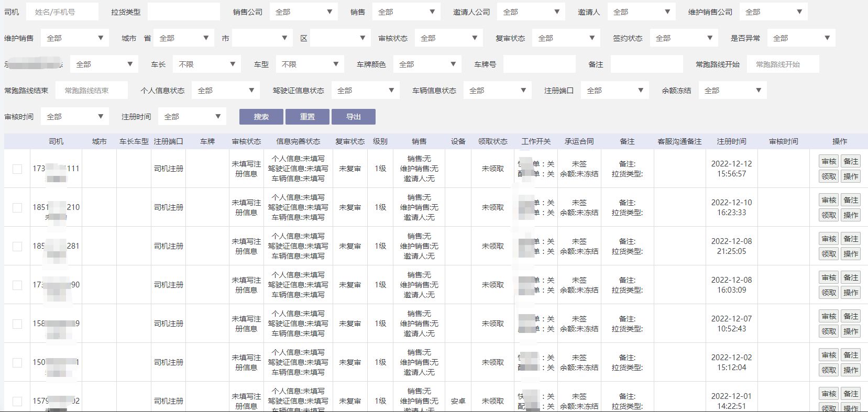Expand the 邀请人公司 dropdown
Image resolution: width=868 pixels, height=412 pixels.
tap(531, 12)
